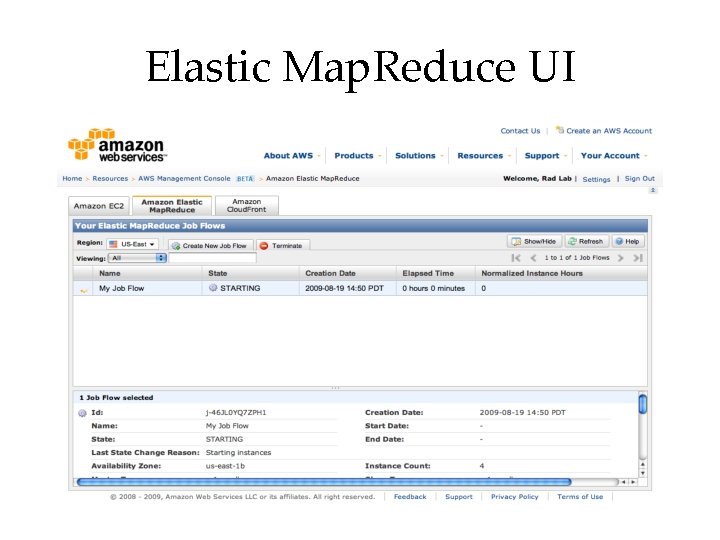Screen dimensions: 720x540
Task: Click the Home breadcrumb link
Action: (72, 178)
